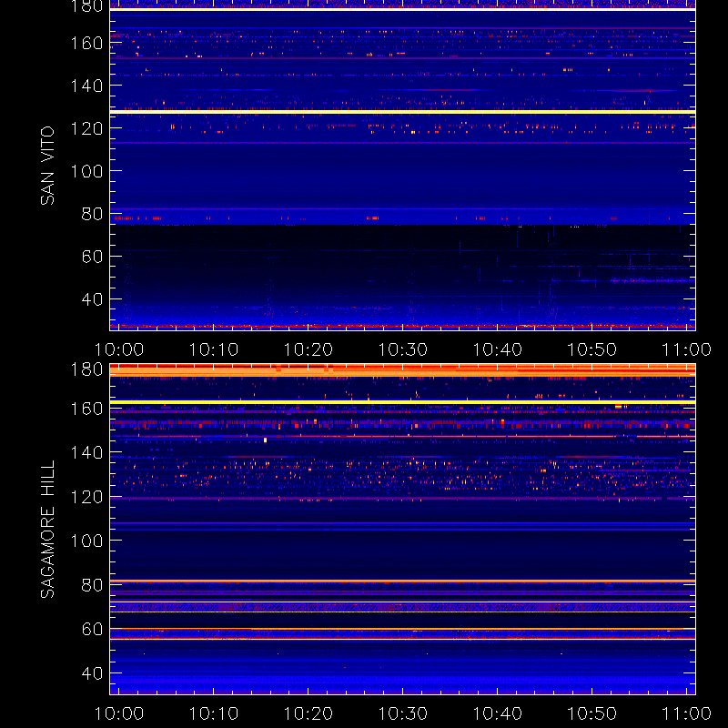
Task: Click the SAGAMORE HILL axis title
Action: [47, 530]
